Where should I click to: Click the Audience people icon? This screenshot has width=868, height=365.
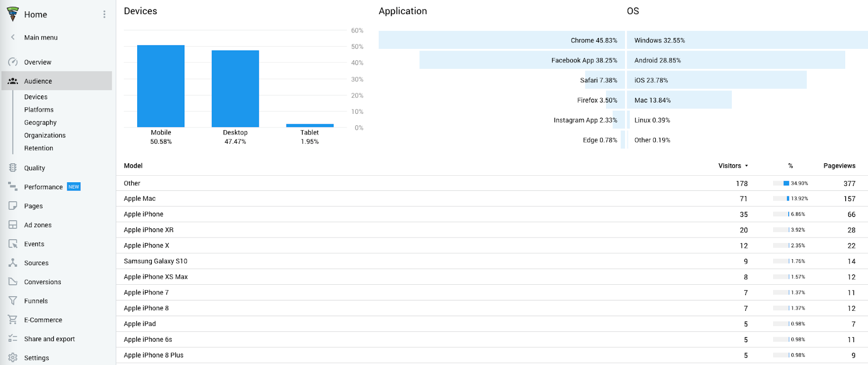(x=12, y=81)
